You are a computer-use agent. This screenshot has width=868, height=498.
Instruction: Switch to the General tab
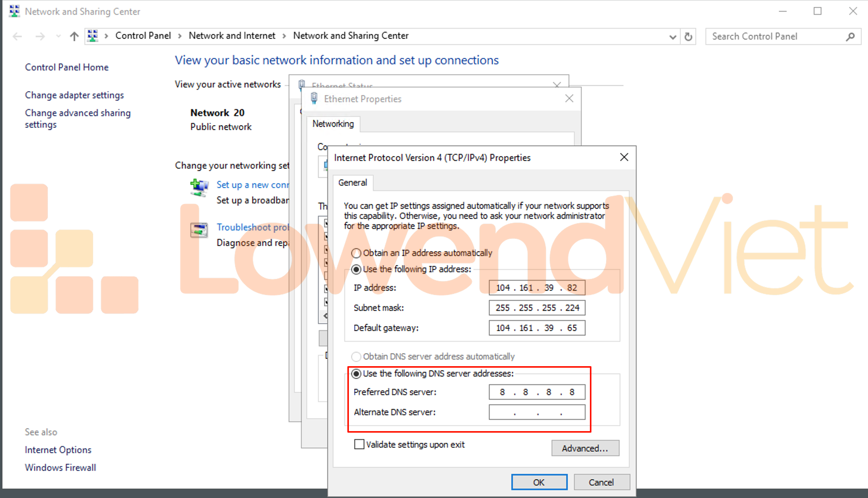coord(352,182)
